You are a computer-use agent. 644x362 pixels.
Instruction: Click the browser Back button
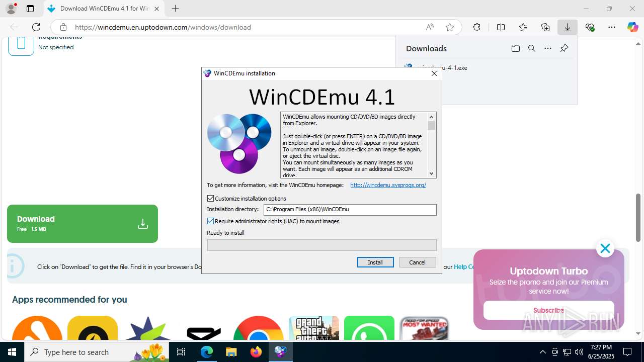tap(14, 27)
